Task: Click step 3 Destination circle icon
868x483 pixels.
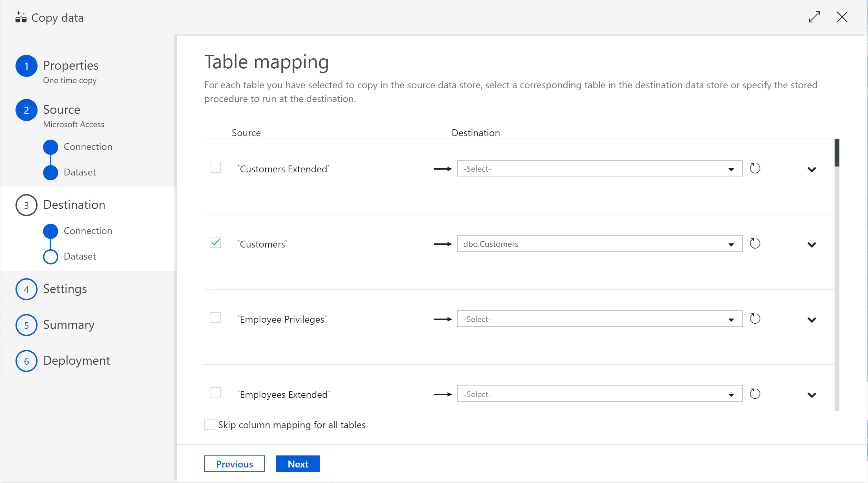Action: point(26,205)
